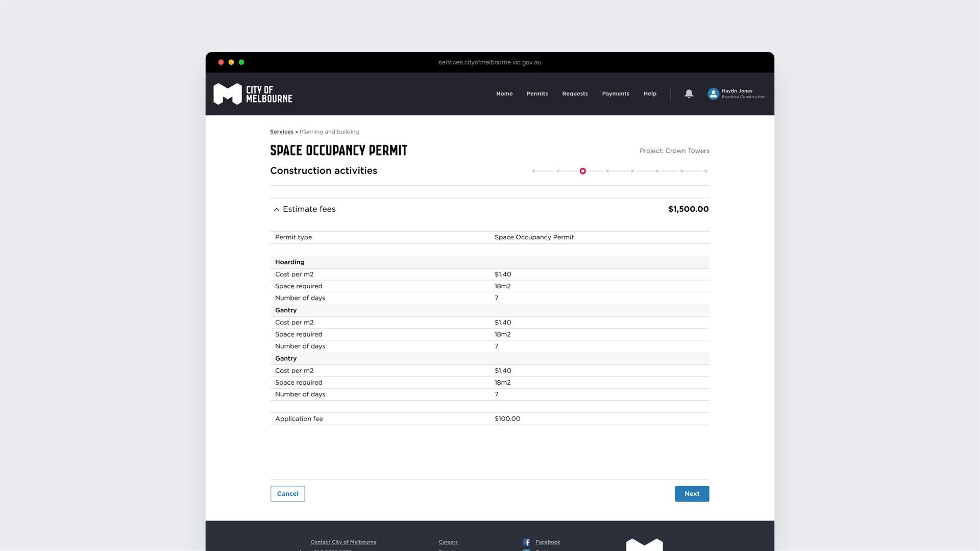The image size is (980, 551).
Task: Jump to the first progress step dot
Action: click(533, 171)
